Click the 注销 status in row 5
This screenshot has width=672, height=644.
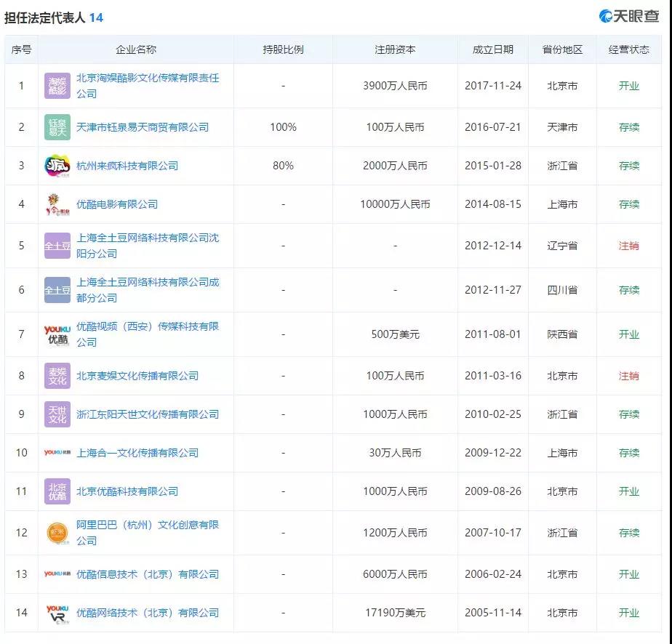628,246
